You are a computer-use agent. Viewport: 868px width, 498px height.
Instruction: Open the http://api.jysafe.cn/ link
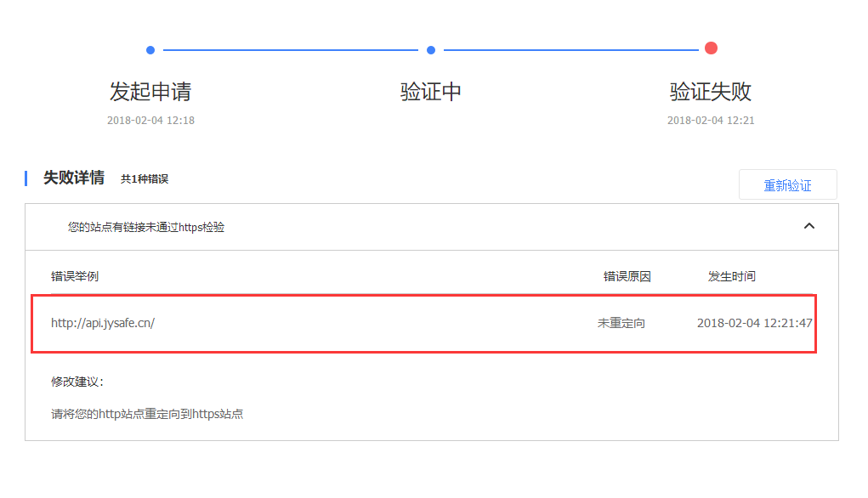pyautogui.click(x=103, y=323)
